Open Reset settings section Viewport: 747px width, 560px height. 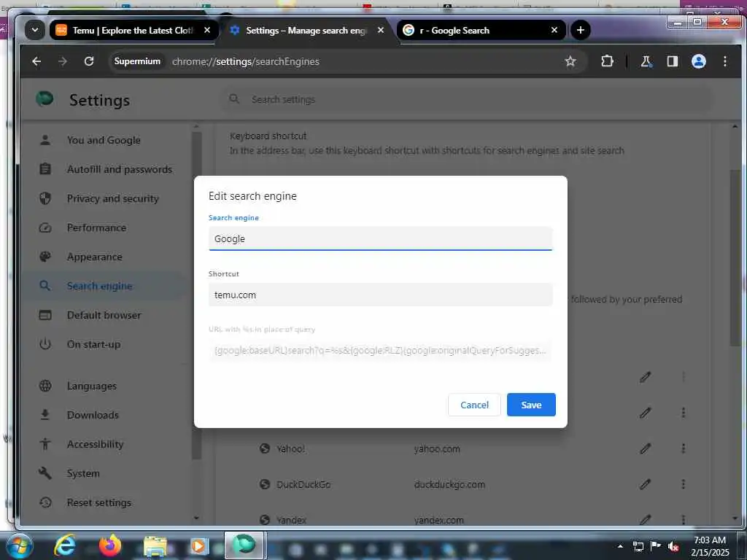coord(98,502)
